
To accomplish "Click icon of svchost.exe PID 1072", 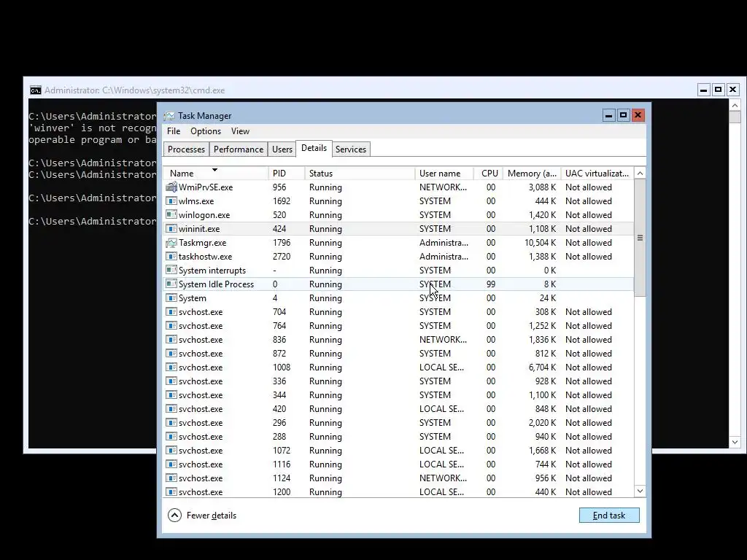I will [x=171, y=450].
